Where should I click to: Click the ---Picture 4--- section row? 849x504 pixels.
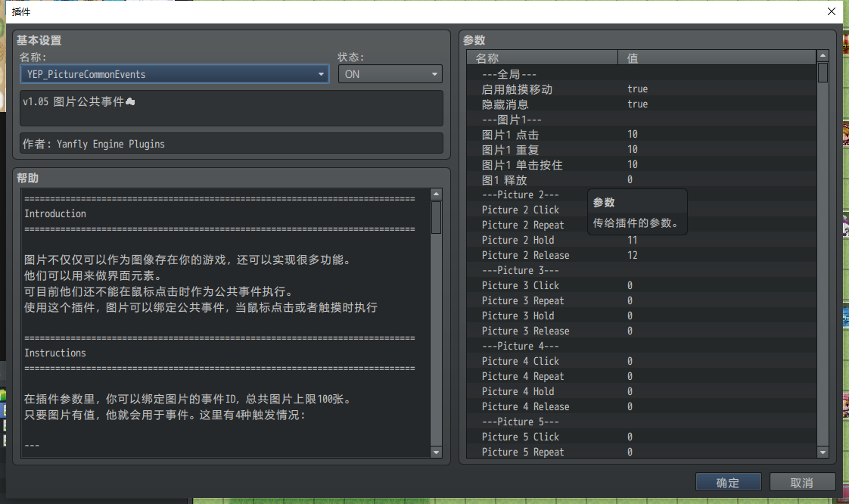click(x=642, y=347)
